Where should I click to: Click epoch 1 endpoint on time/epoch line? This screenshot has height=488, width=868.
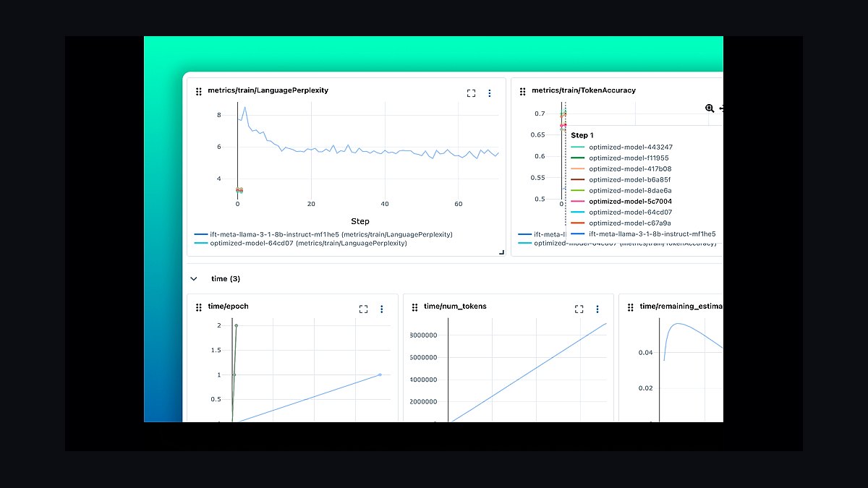[380, 374]
